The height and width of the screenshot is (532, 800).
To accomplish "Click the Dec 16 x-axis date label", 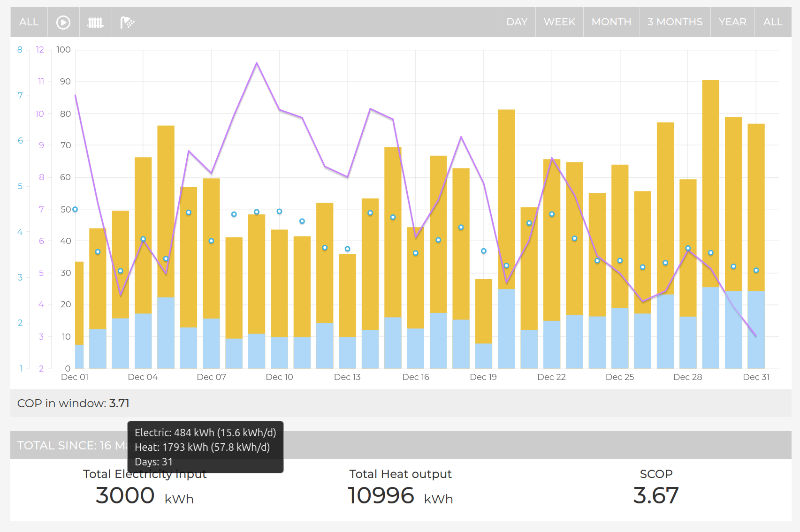I will pyautogui.click(x=416, y=377).
